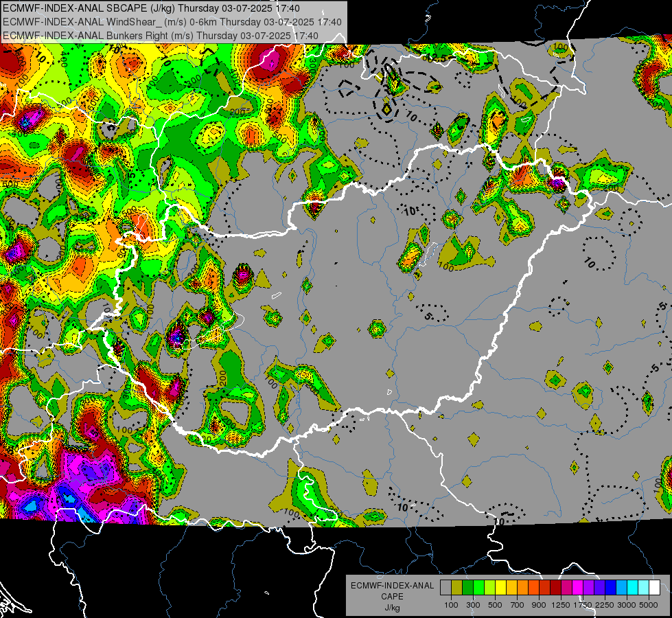Click the WindShear_ 0-6km title line
The height and width of the screenshot is (618, 672).
[172, 22]
